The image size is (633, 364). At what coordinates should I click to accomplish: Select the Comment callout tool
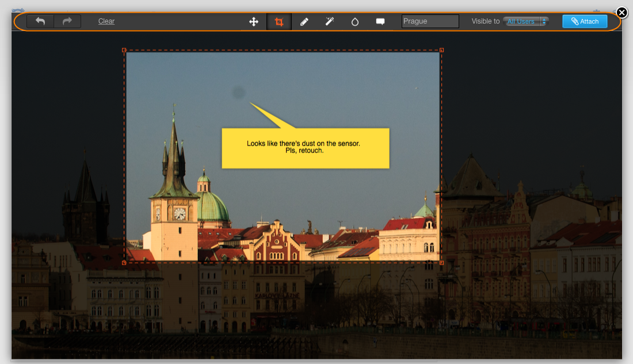tap(380, 22)
